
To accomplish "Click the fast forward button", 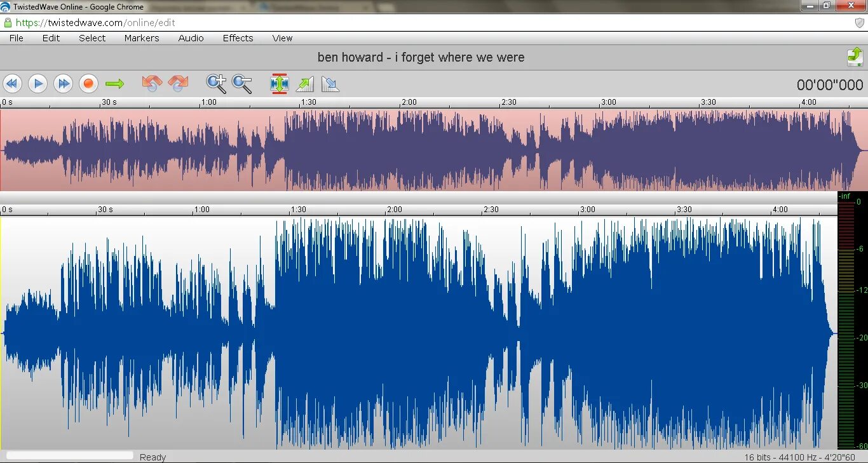I will (63, 84).
